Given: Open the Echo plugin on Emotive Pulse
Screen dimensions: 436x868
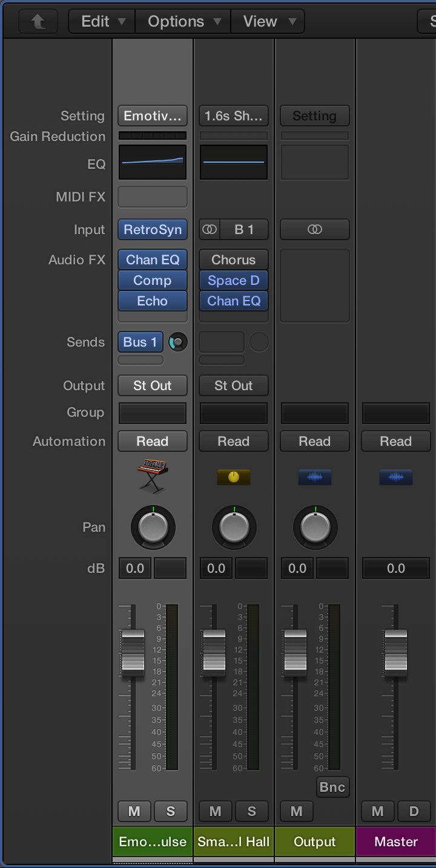Looking at the screenshot, I should [153, 301].
